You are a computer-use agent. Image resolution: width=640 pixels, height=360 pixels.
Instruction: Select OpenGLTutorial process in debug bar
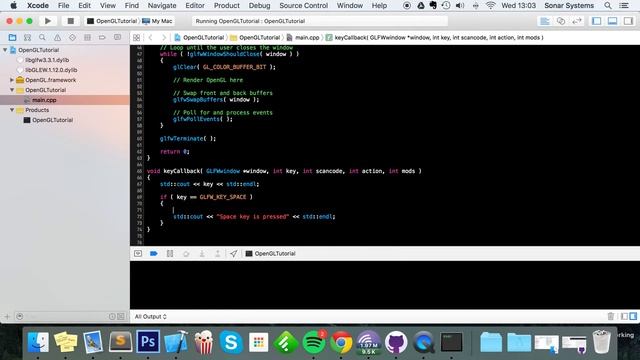(270, 253)
